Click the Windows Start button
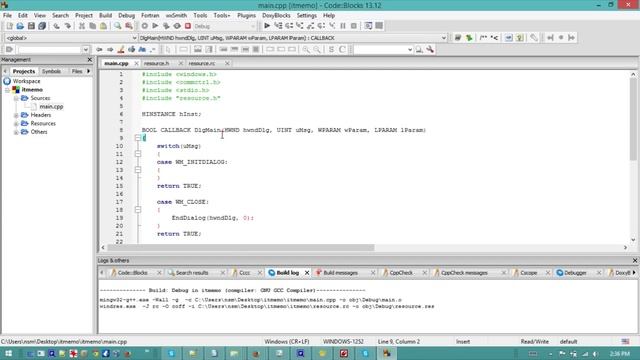Viewport: 640px width, 360px height. pos(8,353)
